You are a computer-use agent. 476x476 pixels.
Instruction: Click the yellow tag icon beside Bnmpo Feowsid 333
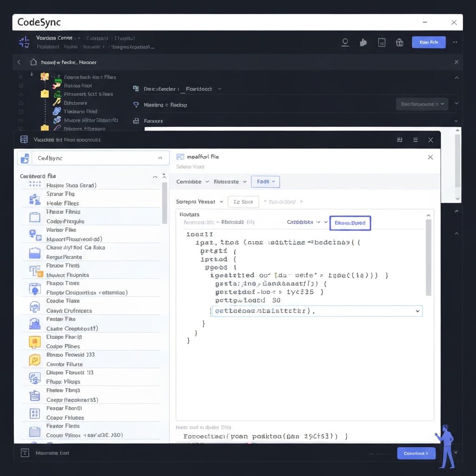[x=35, y=360]
